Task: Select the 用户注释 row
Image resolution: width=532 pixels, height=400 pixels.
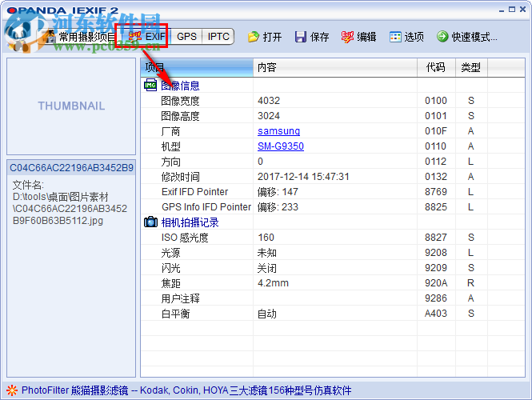Action: click(333, 298)
